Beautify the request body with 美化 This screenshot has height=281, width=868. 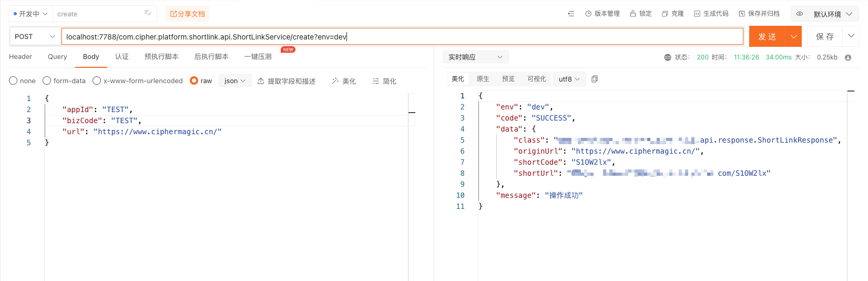344,81
